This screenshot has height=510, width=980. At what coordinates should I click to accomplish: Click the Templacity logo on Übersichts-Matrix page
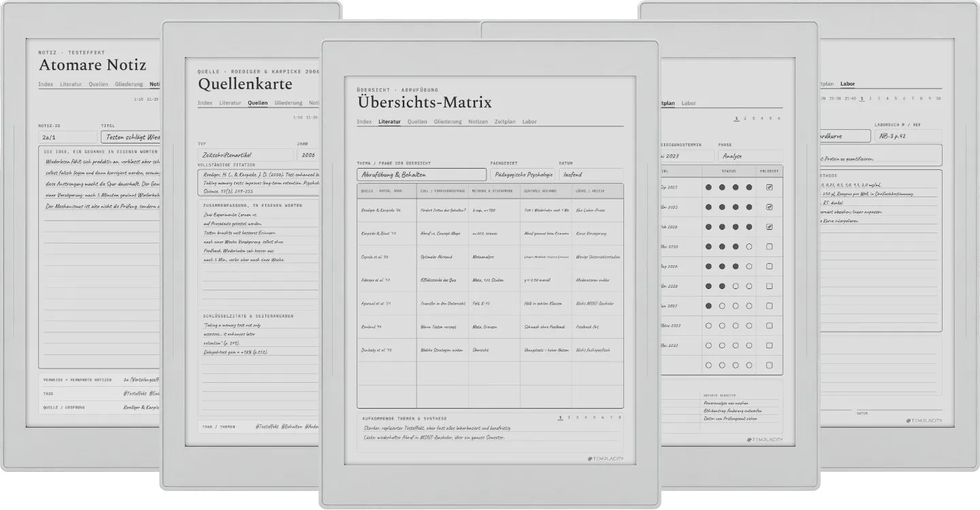pyautogui.click(x=605, y=459)
